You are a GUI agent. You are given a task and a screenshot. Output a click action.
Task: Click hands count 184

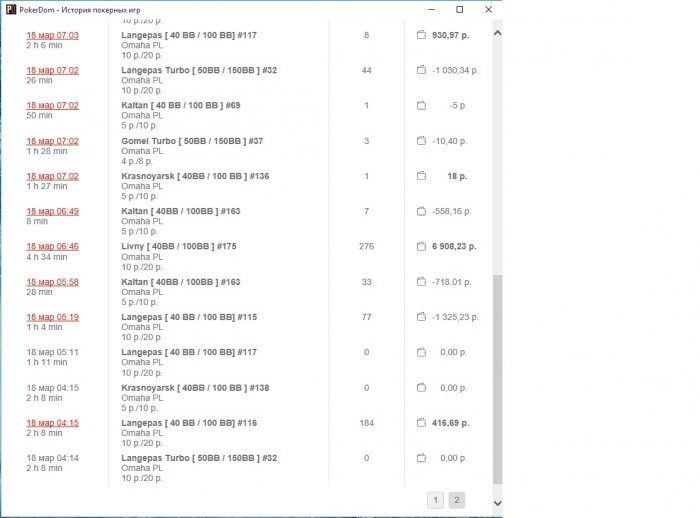(x=367, y=423)
